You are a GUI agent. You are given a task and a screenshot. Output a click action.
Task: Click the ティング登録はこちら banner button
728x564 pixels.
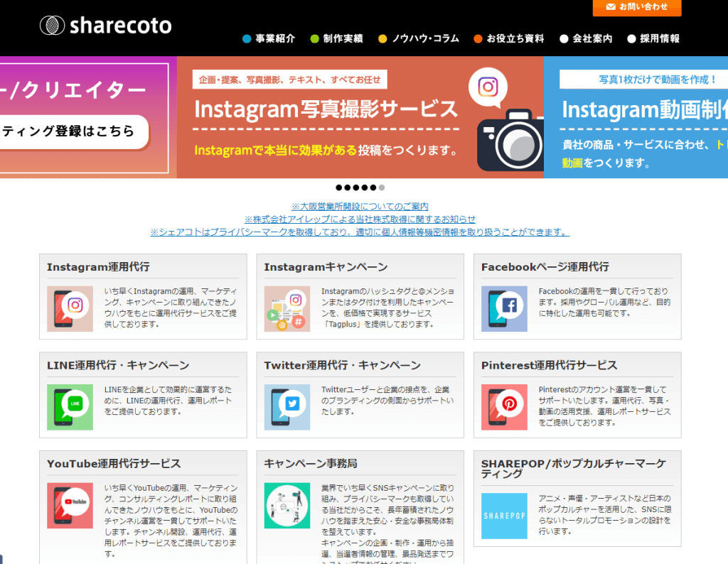[x=74, y=132]
